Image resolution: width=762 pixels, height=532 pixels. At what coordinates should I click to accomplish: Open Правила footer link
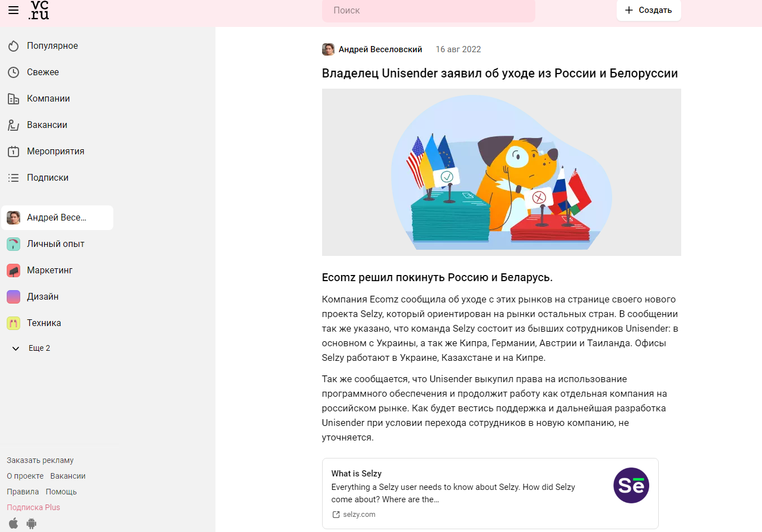(x=23, y=492)
